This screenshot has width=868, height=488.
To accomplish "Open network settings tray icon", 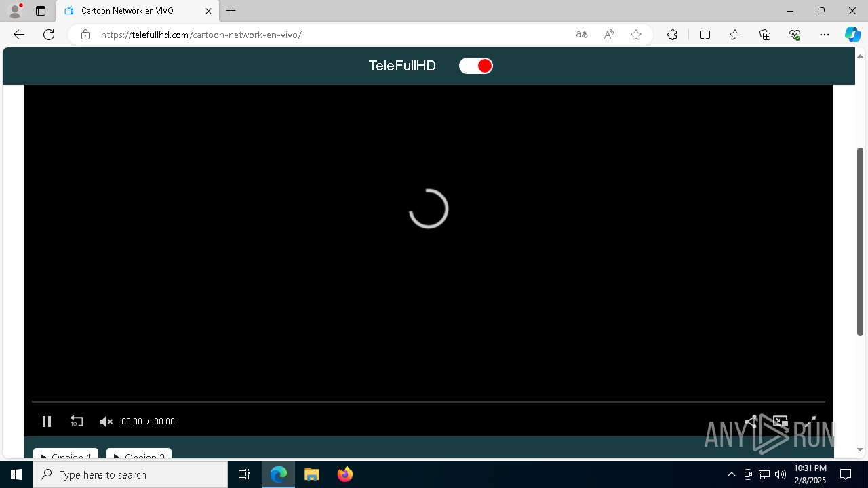I will point(764,474).
